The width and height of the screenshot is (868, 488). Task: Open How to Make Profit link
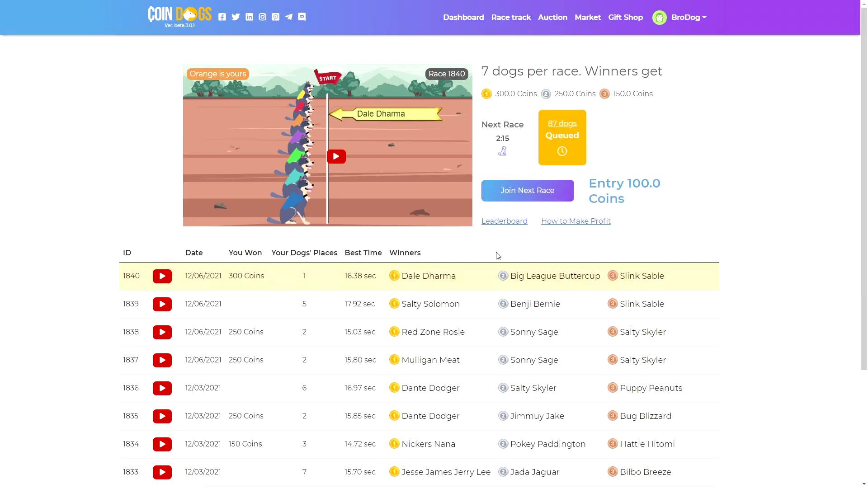click(x=576, y=221)
